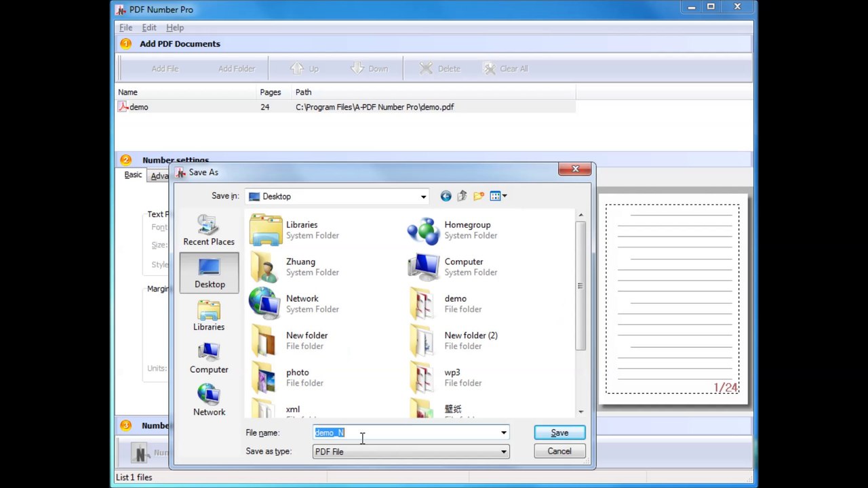The image size is (868, 488).
Task: Go up one folder level in Save As
Action: (x=462, y=196)
